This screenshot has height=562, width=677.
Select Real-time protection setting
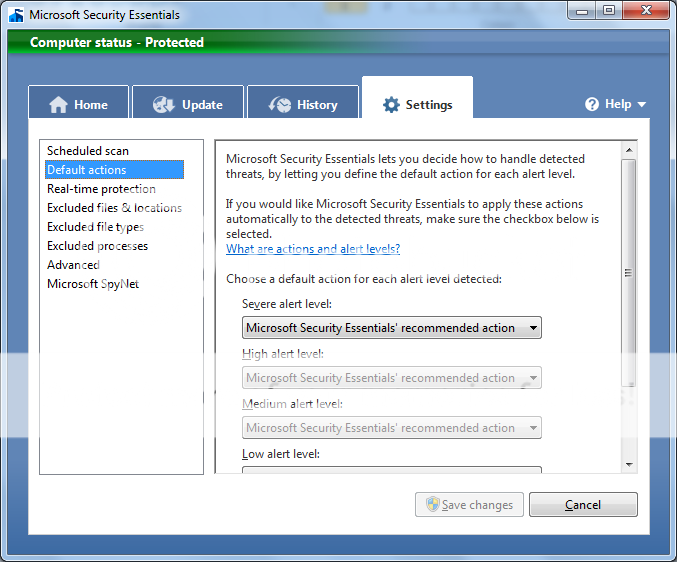click(101, 189)
